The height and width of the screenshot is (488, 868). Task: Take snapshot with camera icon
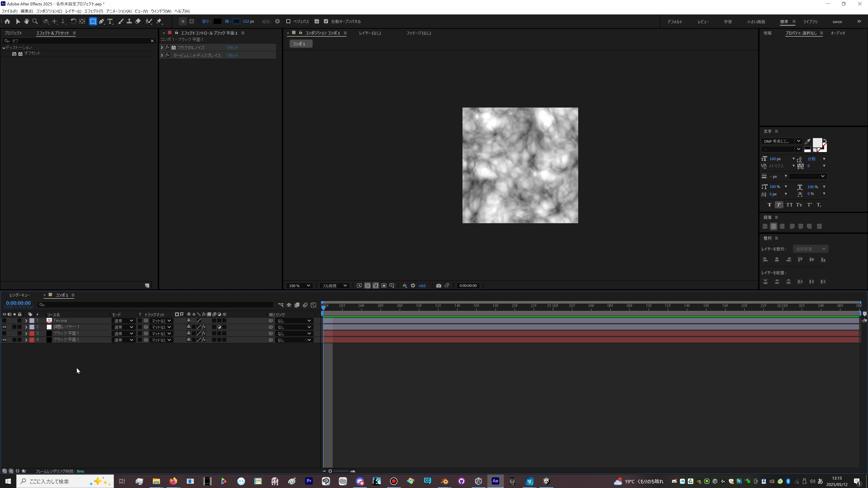coord(438,286)
